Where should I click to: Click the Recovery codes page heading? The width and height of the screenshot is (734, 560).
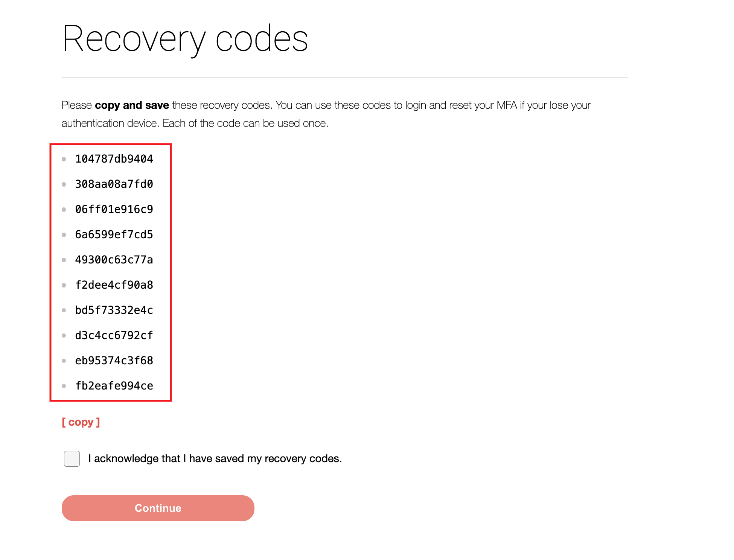tap(185, 40)
